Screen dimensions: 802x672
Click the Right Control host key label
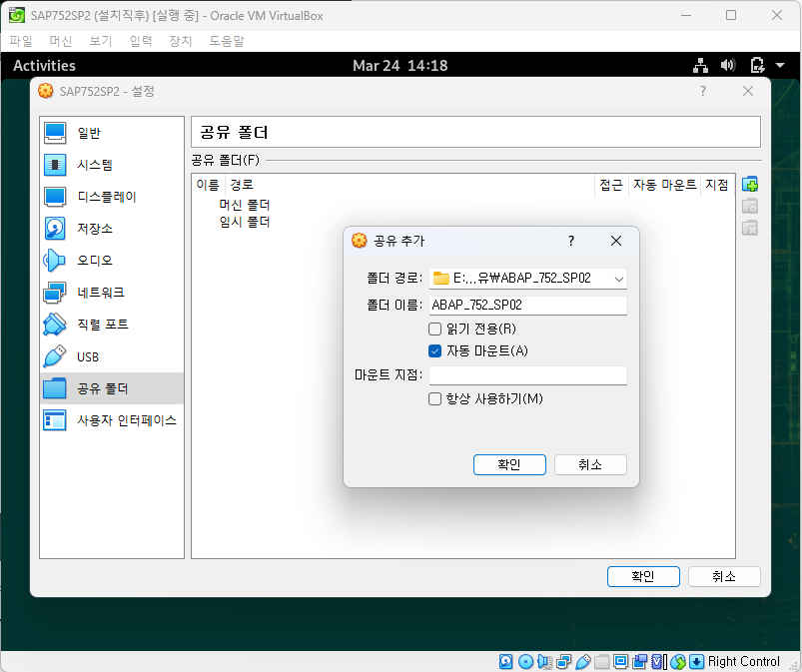click(744, 661)
